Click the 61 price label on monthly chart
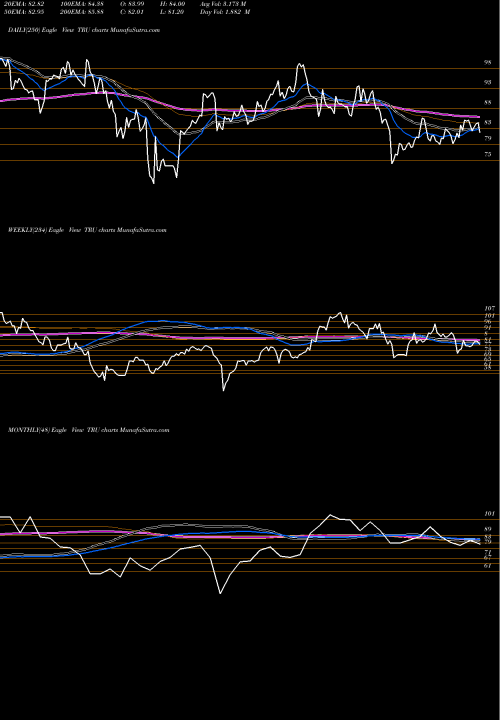This screenshot has height=720, width=500. tap(488, 566)
